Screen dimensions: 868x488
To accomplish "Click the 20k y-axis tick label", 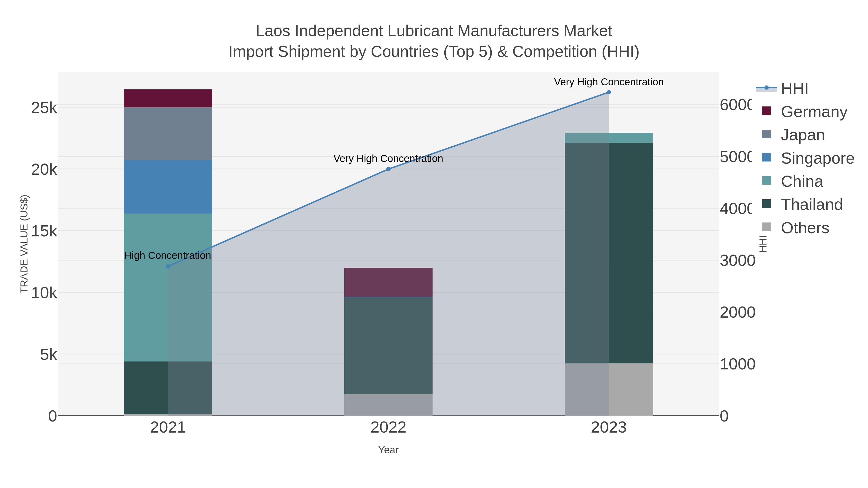I will (x=44, y=170).
